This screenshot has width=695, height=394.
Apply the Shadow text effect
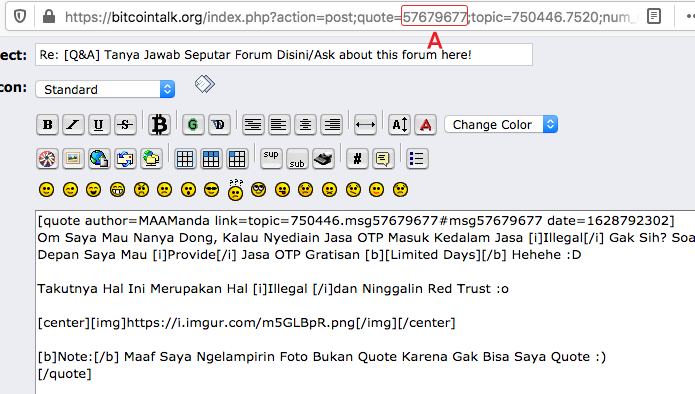pyautogui.click(x=219, y=125)
